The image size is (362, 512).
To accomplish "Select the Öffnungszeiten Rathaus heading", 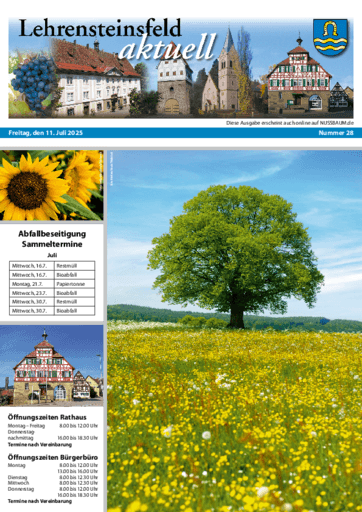I will click(47, 417).
